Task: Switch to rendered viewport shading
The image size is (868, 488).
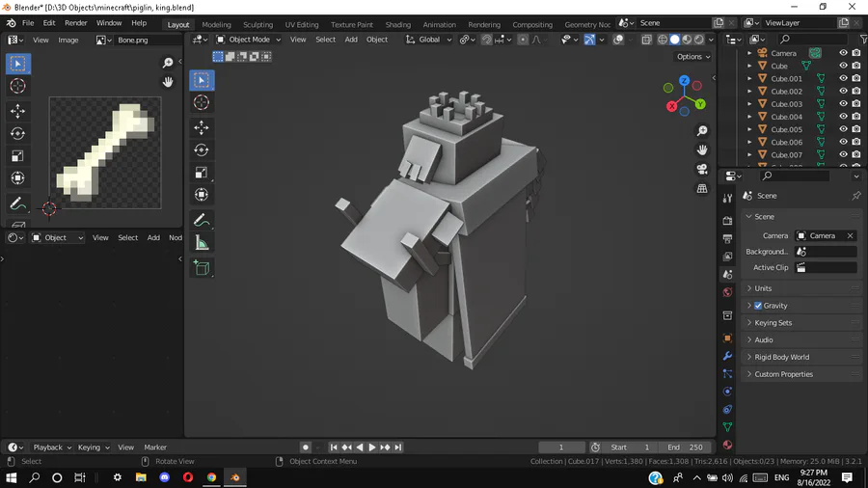Action: click(699, 40)
